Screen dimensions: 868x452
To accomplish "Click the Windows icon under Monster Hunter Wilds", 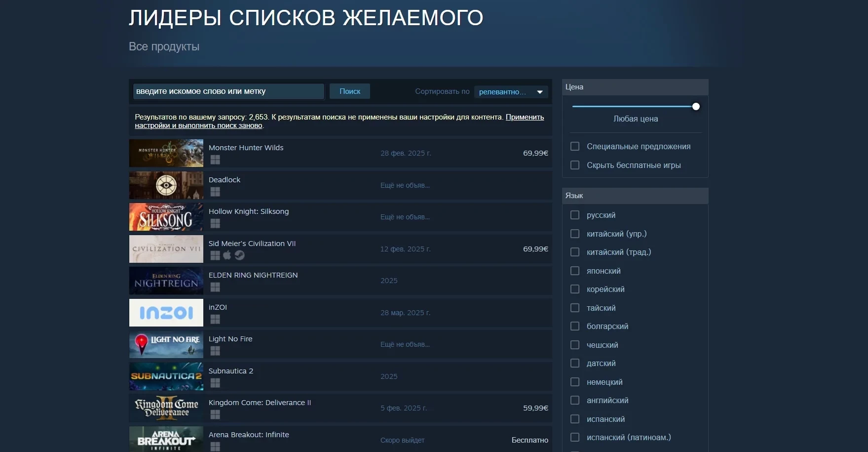I will coord(215,160).
